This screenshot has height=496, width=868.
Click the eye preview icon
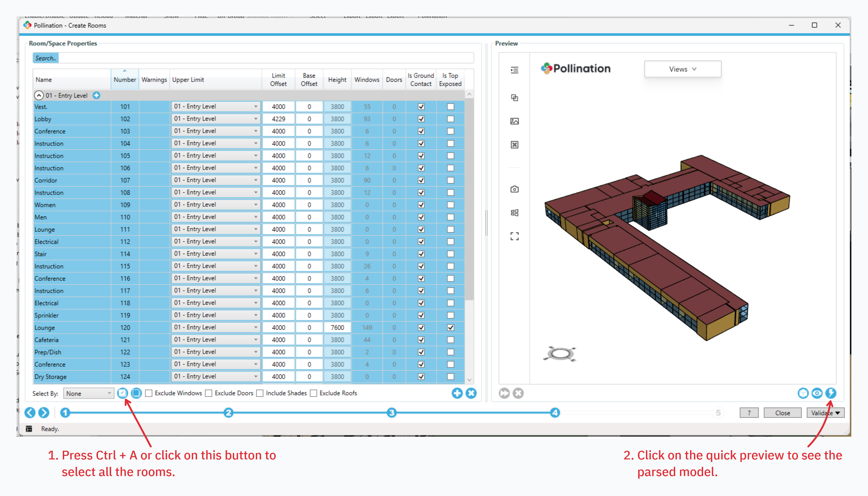(x=817, y=393)
